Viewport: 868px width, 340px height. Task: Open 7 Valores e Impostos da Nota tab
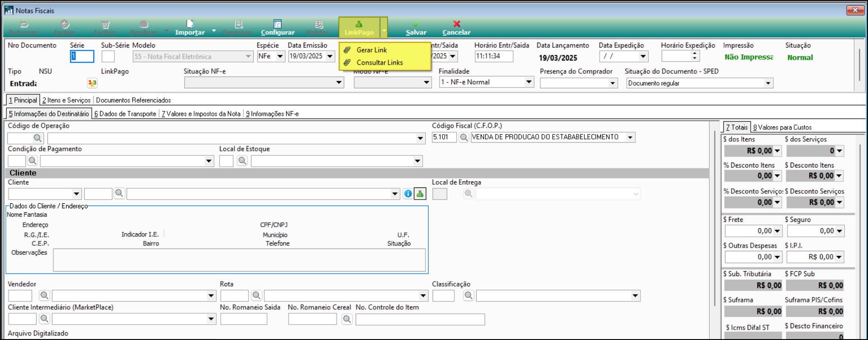point(201,114)
